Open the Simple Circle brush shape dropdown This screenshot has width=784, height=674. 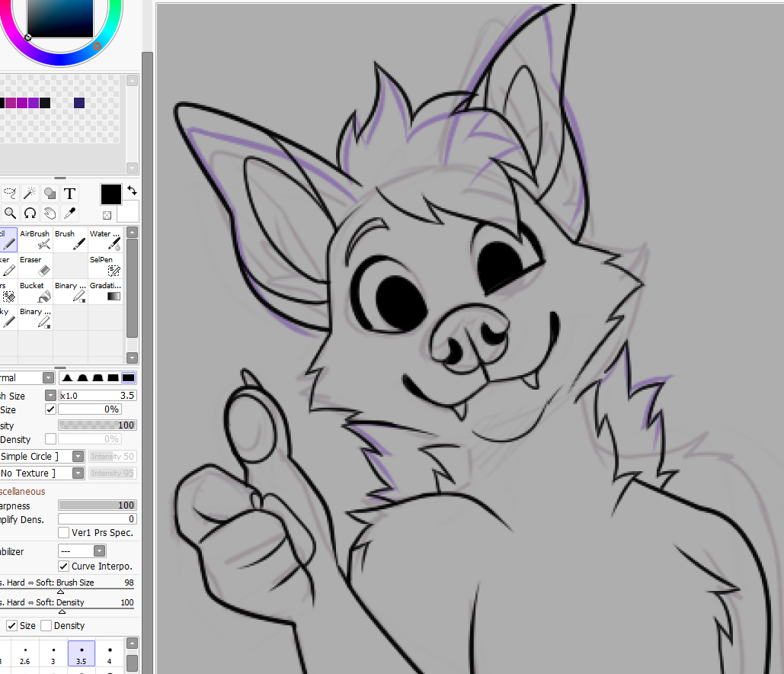pyautogui.click(x=78, y=456)
